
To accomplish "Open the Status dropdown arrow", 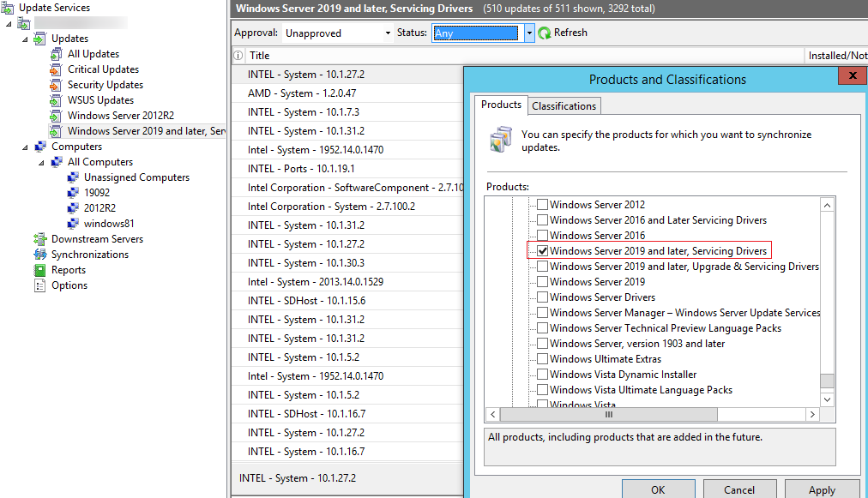I will [x=529, y=33].
